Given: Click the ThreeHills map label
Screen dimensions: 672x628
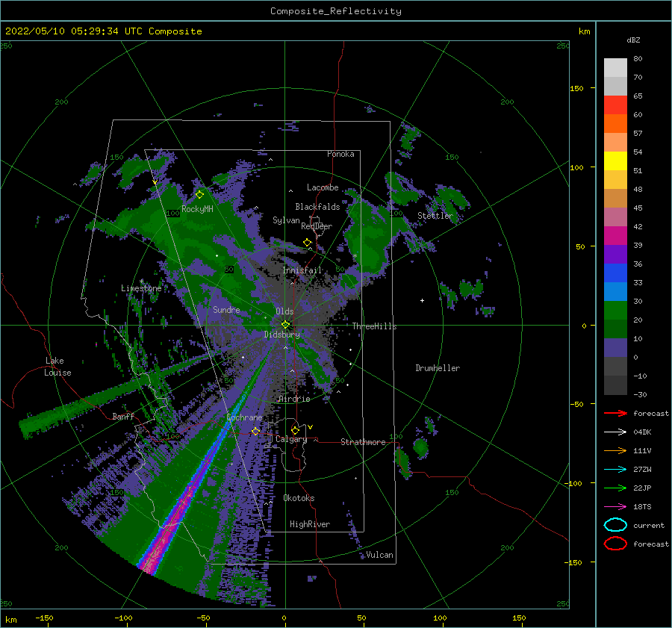Looking at the screenshot, I should (x=374, y=326).
